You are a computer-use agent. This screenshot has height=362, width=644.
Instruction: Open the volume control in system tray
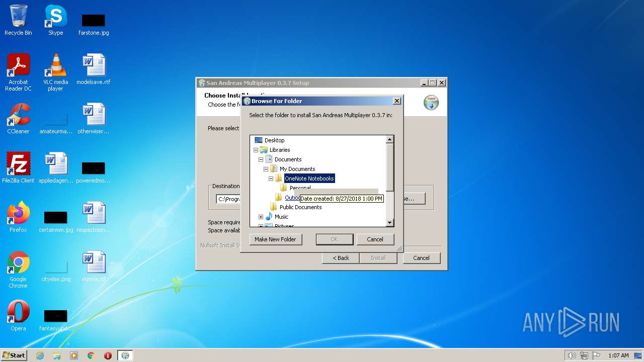pos(572,355)
